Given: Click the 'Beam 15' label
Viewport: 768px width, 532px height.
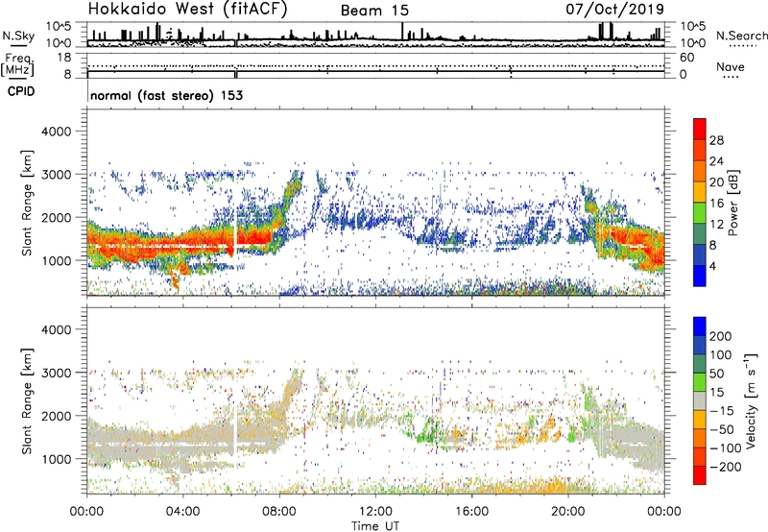Looking at the screenshot, I should click(374, 11).
